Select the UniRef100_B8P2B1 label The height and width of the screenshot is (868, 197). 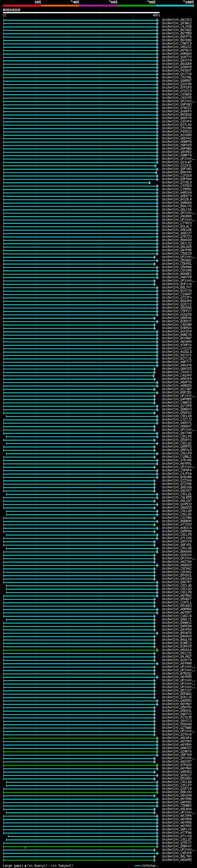[177, 392]
